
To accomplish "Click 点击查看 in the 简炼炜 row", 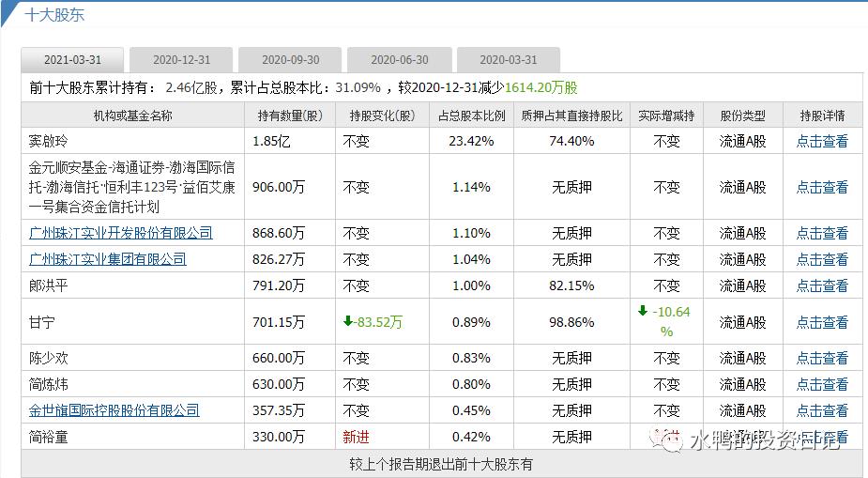I will 822,384.
